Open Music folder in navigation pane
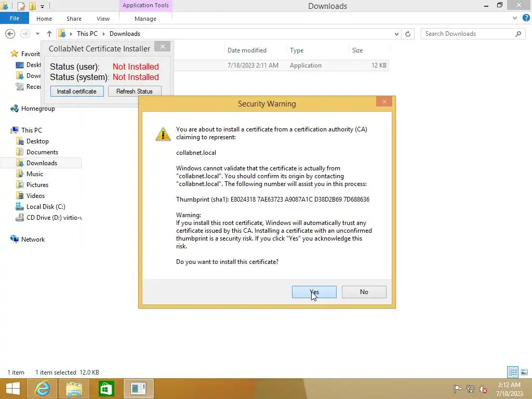Screen dimensions: 532x399 coord(35,174)
